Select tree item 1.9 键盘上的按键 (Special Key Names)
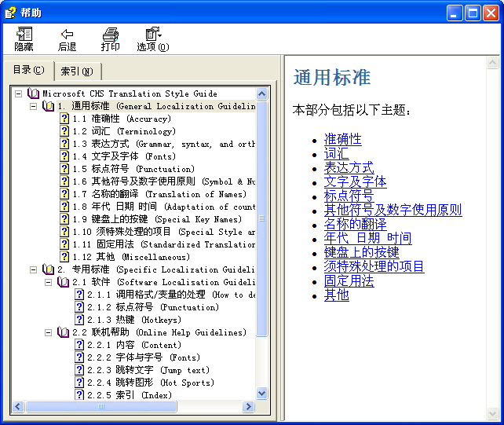 tap(157, 219)
